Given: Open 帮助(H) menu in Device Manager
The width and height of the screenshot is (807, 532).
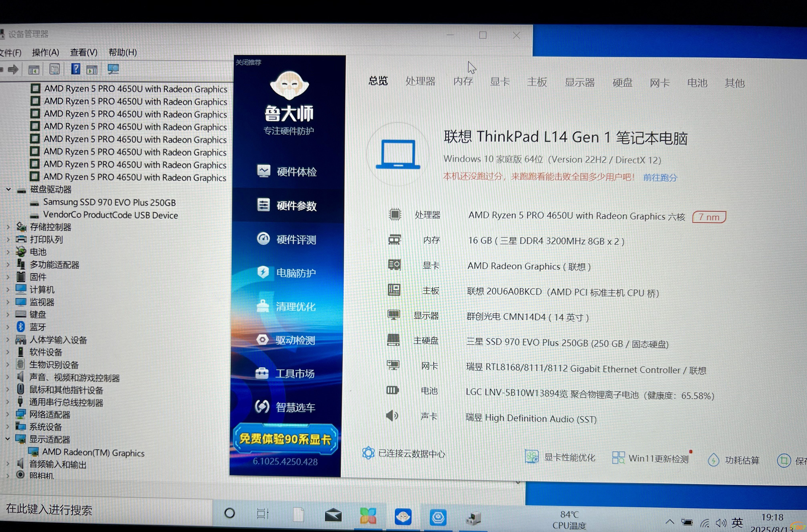Looking at the screenshot, I should coord(123,52).
